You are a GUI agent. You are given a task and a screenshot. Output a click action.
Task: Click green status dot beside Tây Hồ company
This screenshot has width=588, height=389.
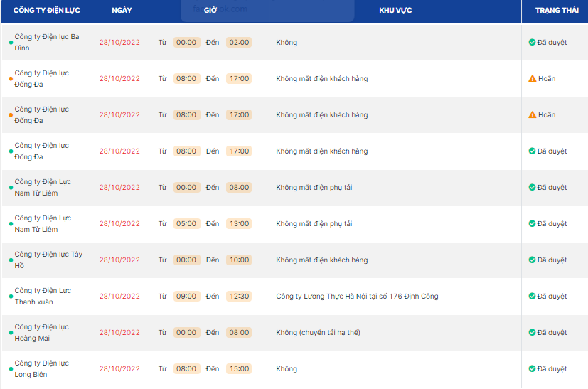click(x=11, y=260)
